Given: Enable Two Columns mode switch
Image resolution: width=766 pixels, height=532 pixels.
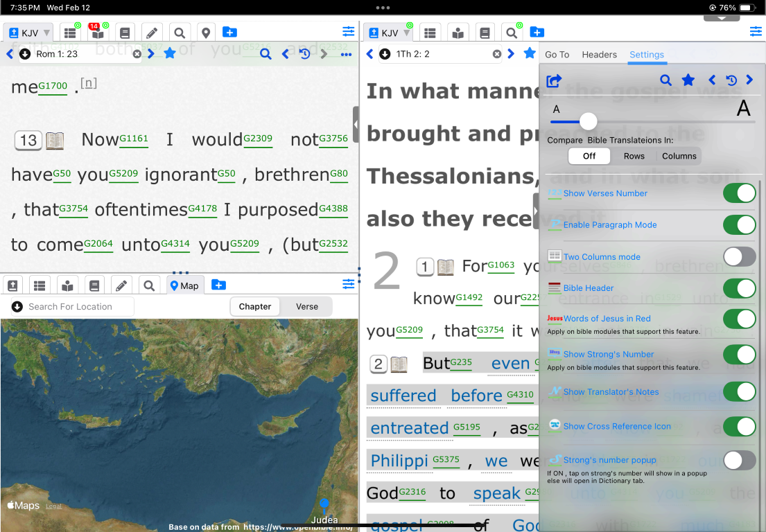Looking at the screenshot, I should (739, 257).
